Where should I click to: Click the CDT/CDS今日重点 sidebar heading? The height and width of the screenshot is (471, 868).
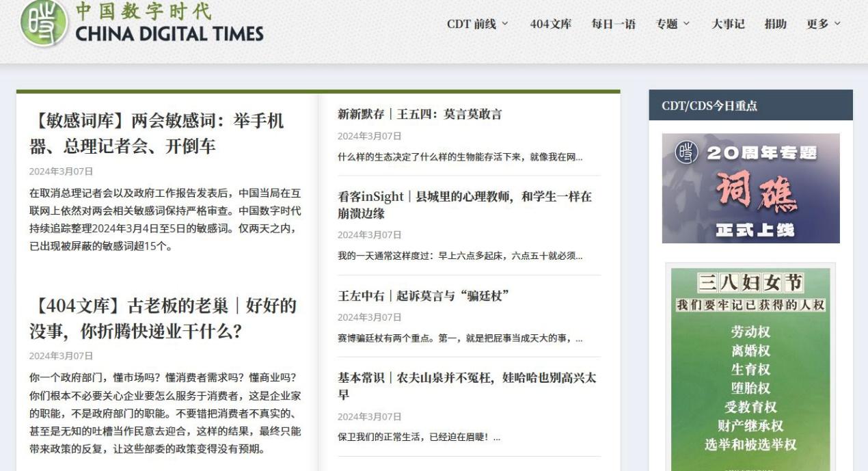click(x=709, y=106)
